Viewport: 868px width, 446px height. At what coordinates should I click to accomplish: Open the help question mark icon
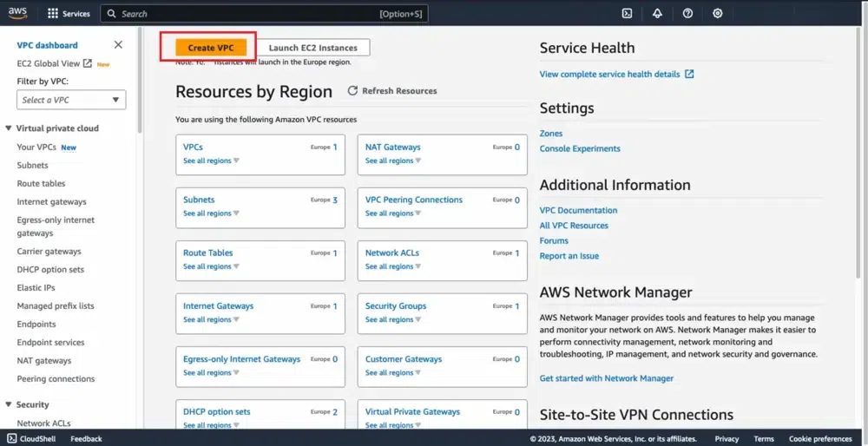[x=687, y=14]
